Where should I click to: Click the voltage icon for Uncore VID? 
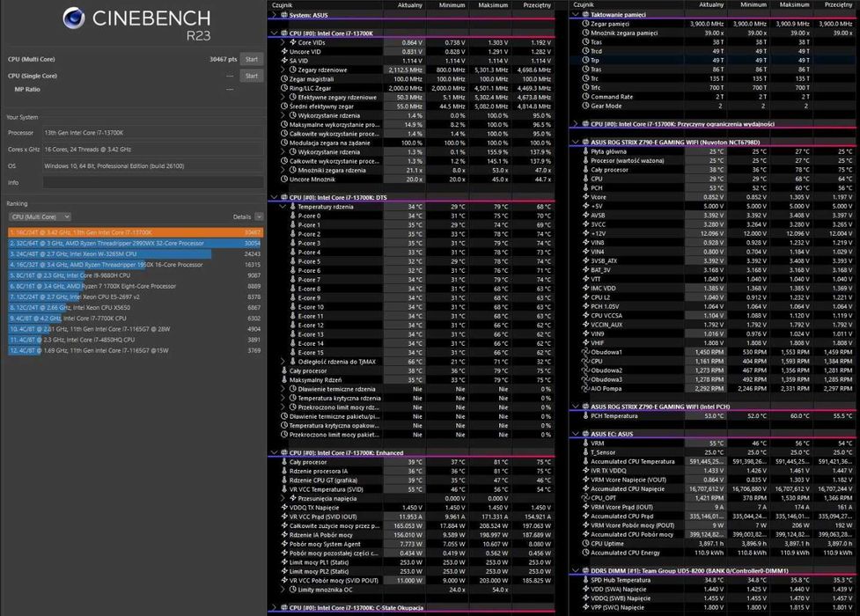(x=284, y=52)
